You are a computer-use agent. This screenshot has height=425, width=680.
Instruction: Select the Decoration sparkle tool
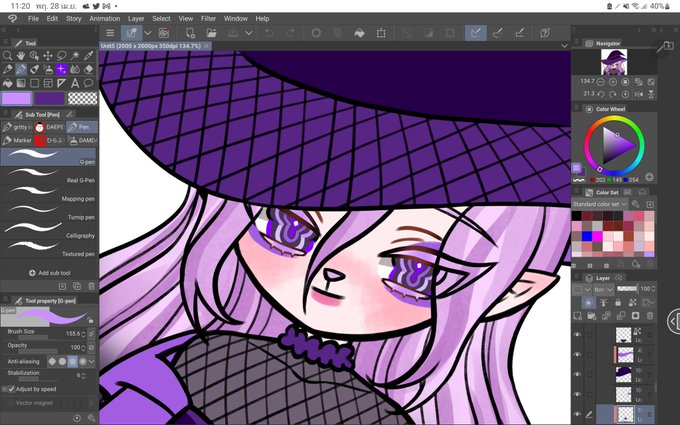click(62, 69)
